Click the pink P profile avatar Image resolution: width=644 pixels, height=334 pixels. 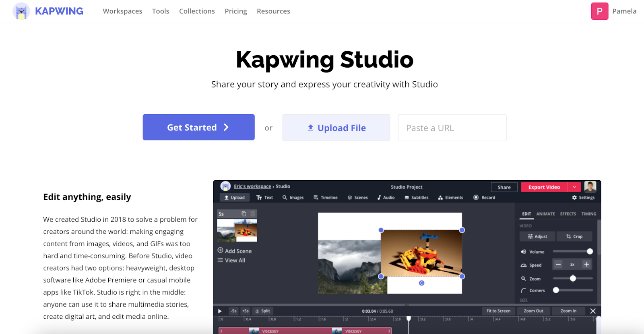click(x=600, y=11)
